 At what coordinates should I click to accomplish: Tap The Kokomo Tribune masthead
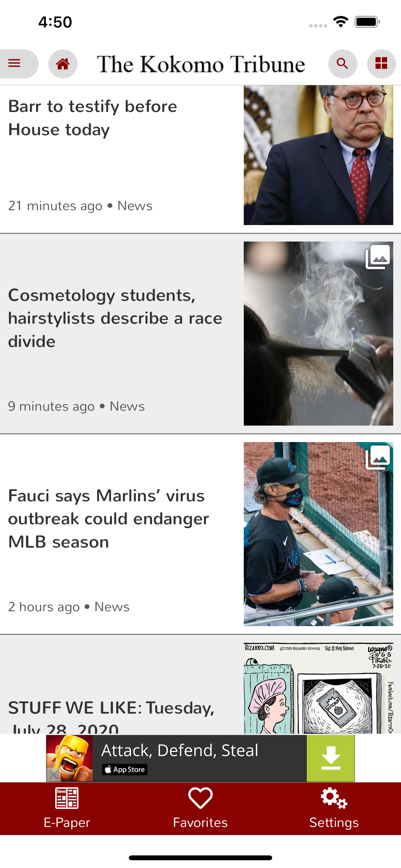pyautogui.click(x=201, y=64)
